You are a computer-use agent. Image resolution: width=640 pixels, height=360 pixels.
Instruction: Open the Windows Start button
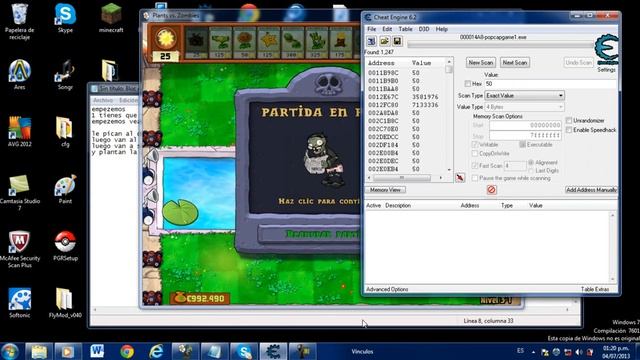click(10, 351)
